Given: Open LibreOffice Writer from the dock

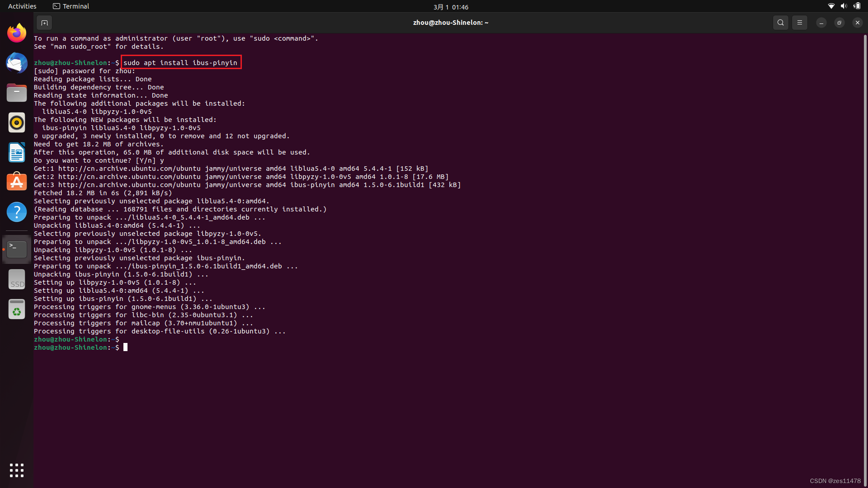Looking at the screenshot, I should [16, 152].
